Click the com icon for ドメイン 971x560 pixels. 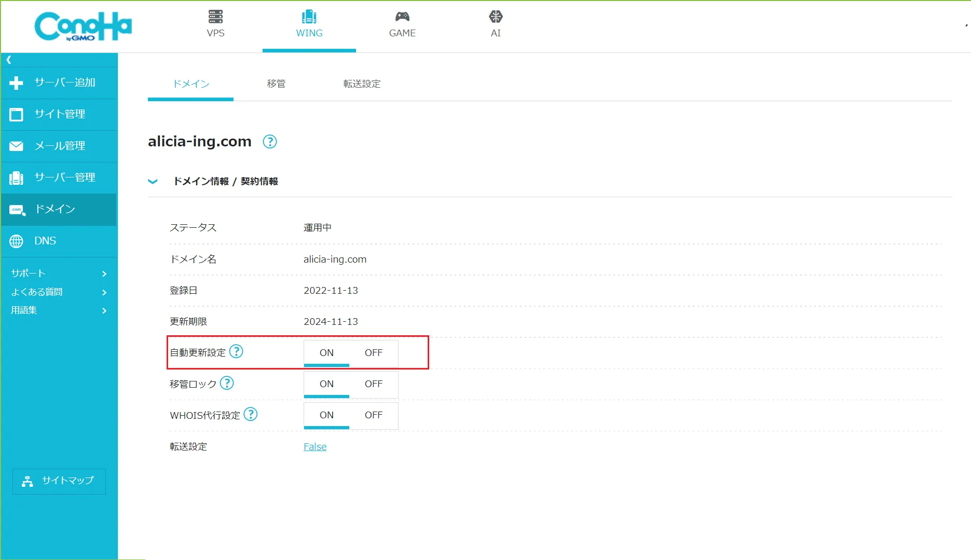(x=17, y=210)
